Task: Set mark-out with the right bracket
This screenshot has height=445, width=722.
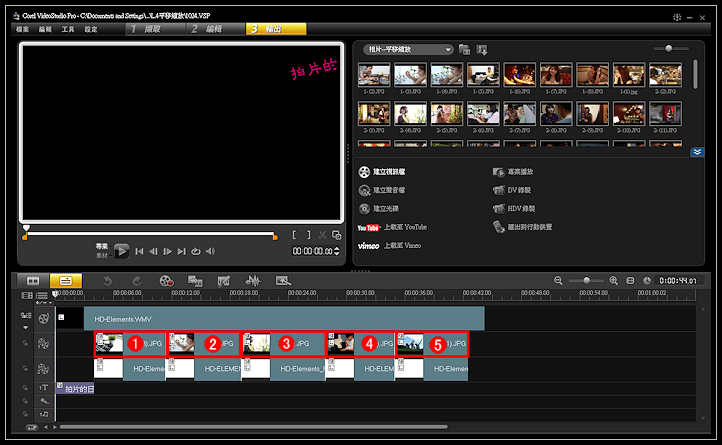Action: pyautogui.click(x=309, y=235)
